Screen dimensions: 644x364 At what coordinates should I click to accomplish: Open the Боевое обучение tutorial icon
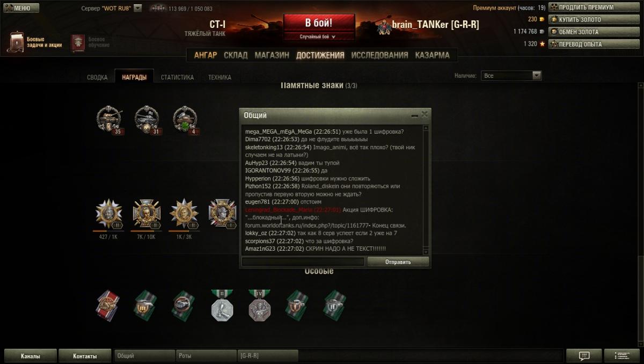pyautogui.click(x=78, y=42)
